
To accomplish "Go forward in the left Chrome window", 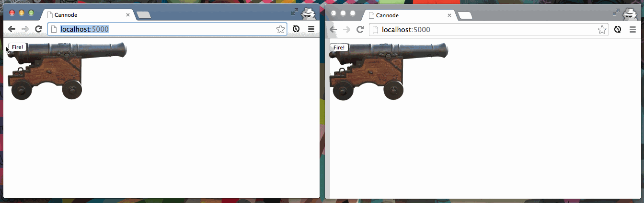I will [x=25, y=29].
